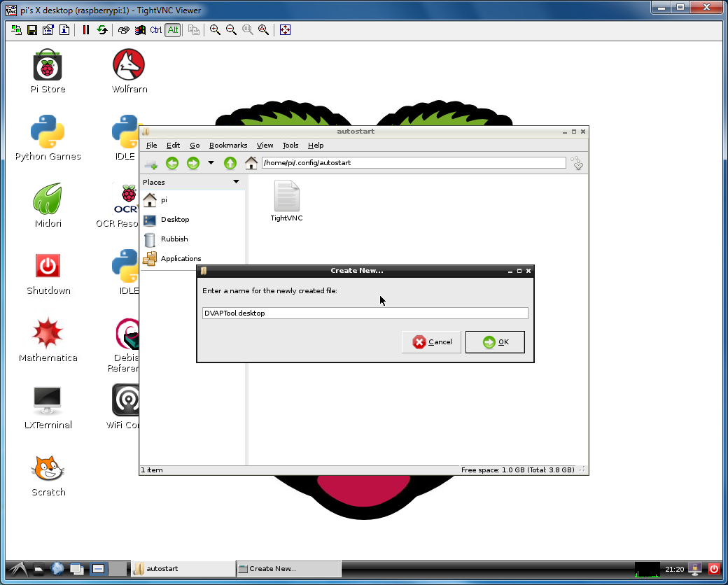Lock the screen from the panel
Screen dimensions: 728x585
point(695,569)
